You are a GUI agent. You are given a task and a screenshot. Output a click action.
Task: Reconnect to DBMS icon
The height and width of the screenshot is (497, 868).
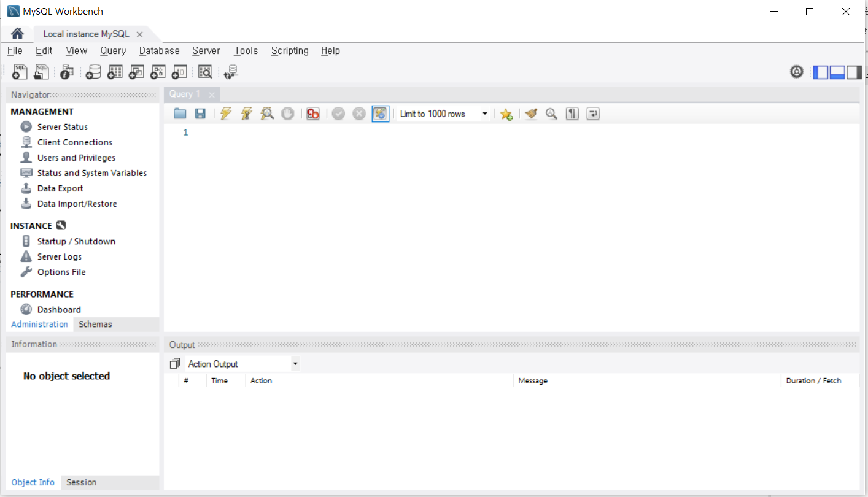[x=231, y=72]
